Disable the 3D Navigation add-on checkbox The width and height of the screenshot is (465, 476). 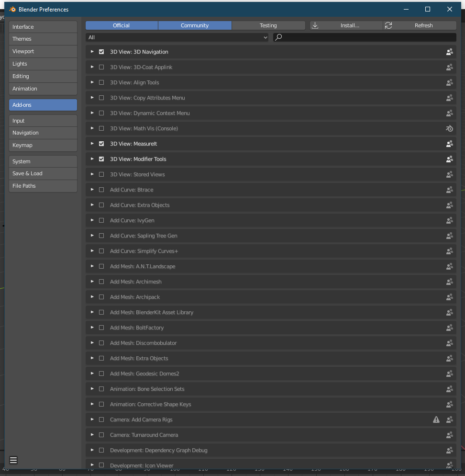(x=101, y=52)
